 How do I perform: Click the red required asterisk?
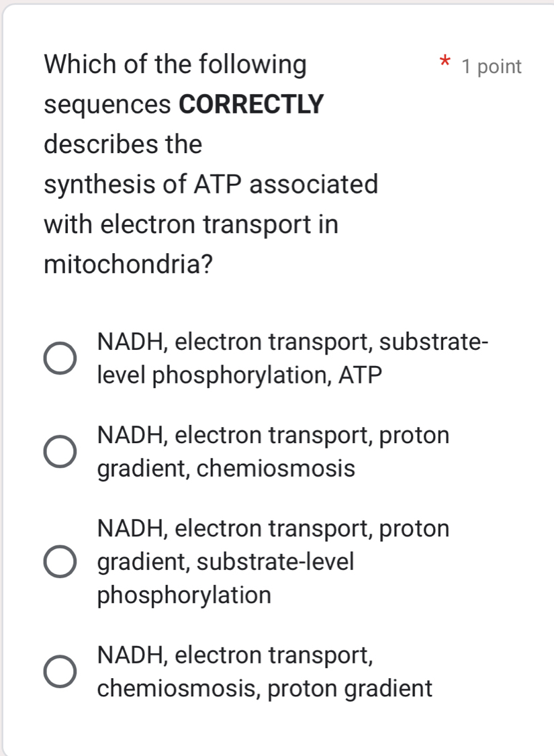click(444, 62)
